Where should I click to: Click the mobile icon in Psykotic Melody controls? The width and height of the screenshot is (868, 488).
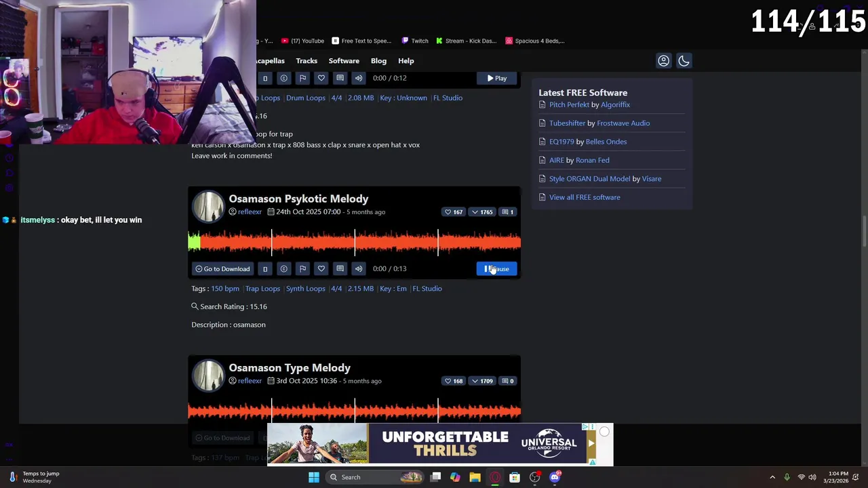265,269
